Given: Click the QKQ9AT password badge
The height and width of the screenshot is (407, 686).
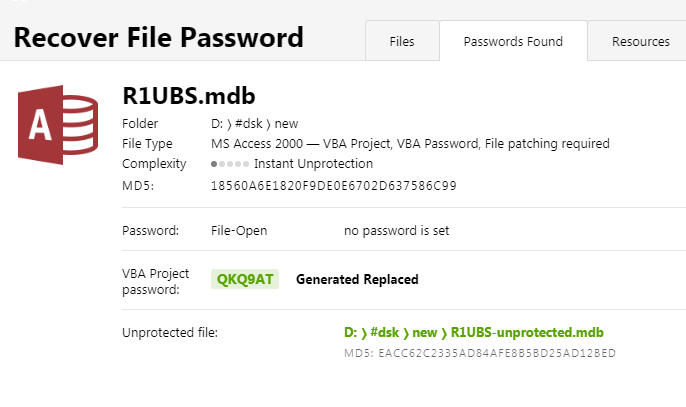Looking at the screenshot, I should (x=245, y=279).
